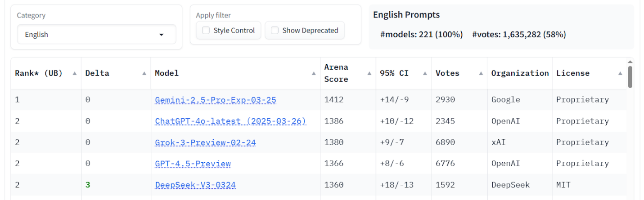Open the DeepSeek-V3-0324 model link
Image resolution: width=644 pixels, height=200 pixels.
tap(195, 185)
